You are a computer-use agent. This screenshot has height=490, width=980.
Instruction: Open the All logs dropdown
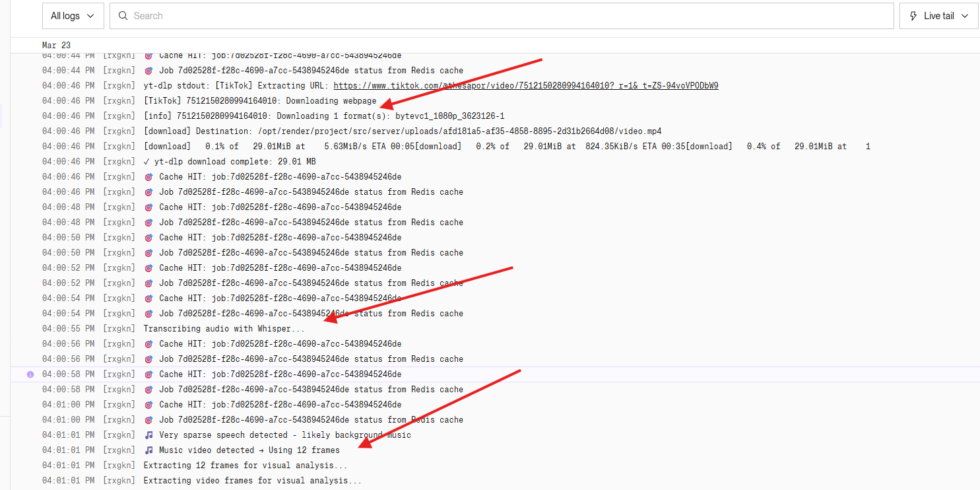(x=73, y=15)
